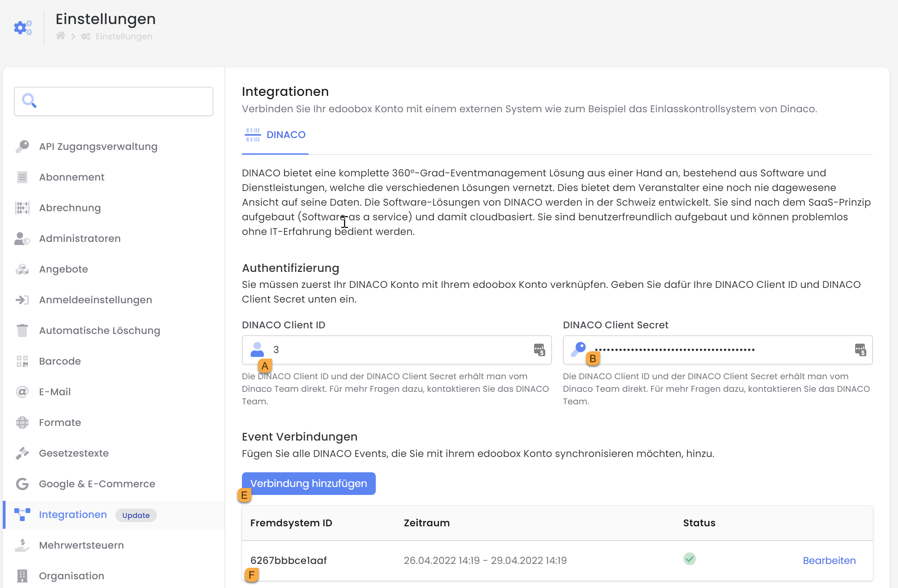
Task: Focus the DINACO Client ID input
Action: click(x=396, y=350)
